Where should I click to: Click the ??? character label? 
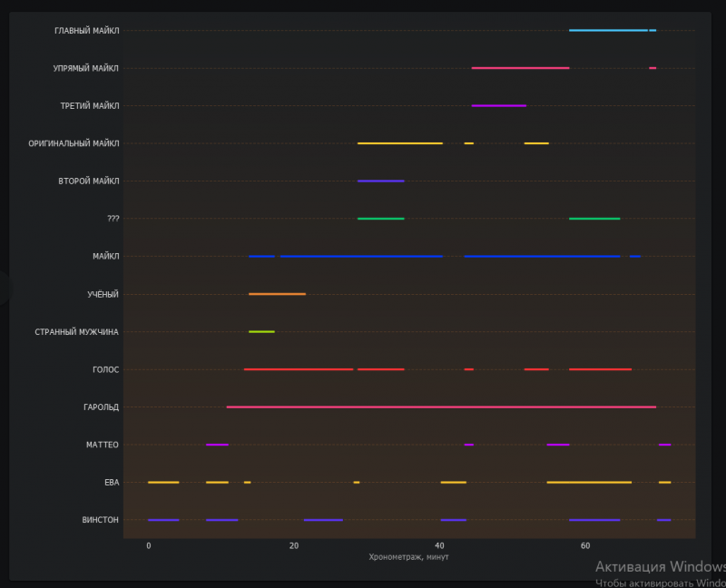tap(113, 219)
